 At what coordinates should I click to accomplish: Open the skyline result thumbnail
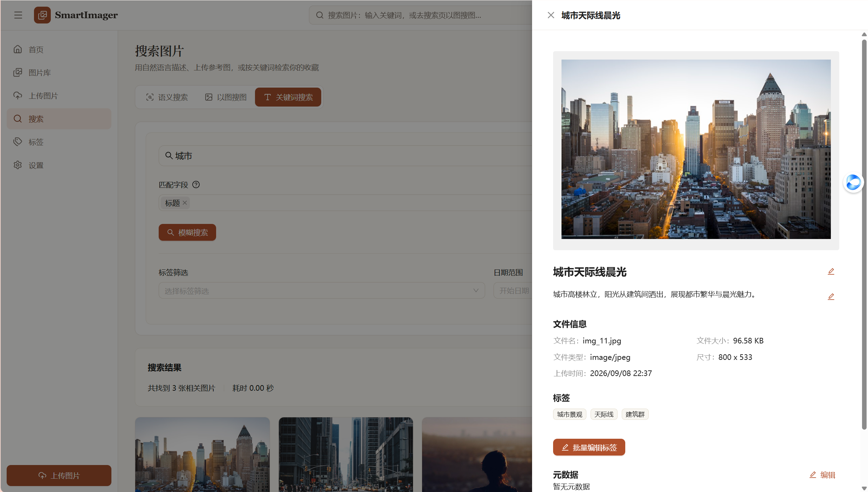point(202,455)
